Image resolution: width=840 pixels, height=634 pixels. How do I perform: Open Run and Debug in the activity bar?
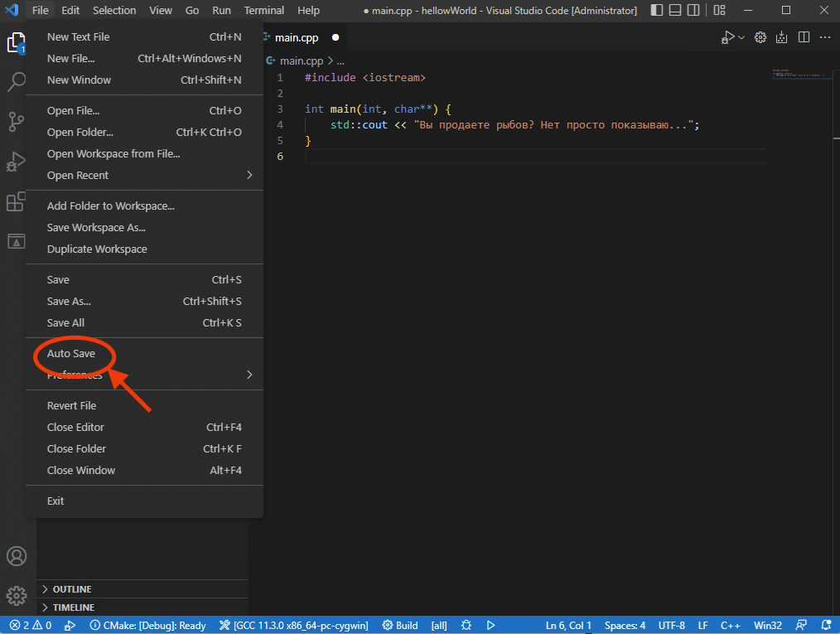click(17, 162)
